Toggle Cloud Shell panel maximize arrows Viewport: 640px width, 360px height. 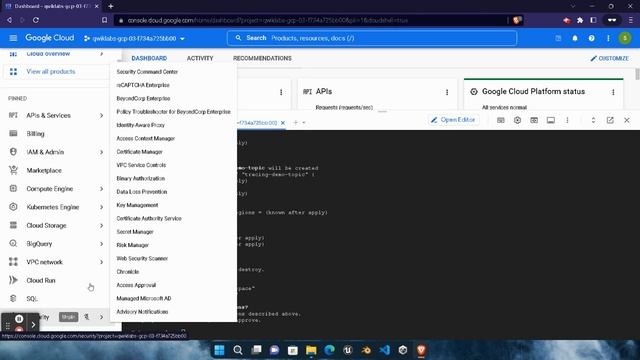click(593, 120)
